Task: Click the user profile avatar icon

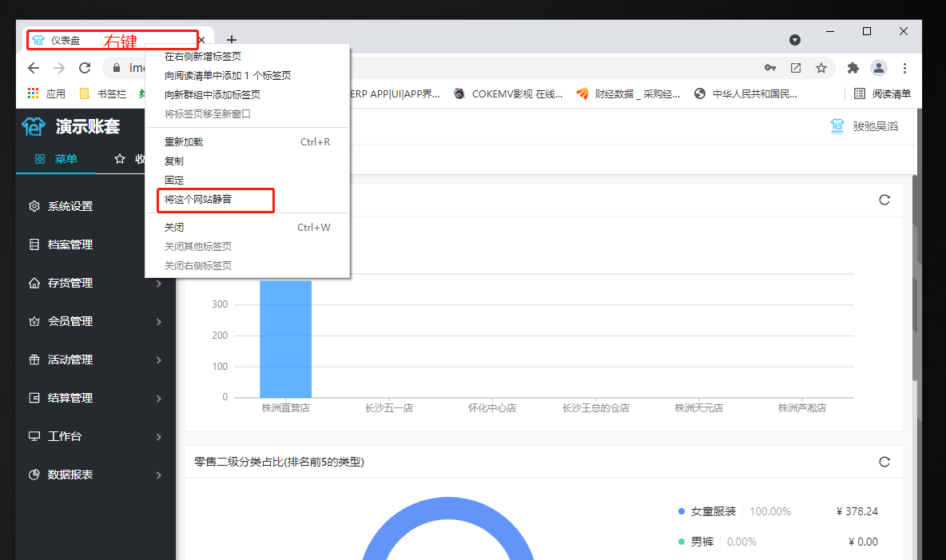Action: coord(879,68)
